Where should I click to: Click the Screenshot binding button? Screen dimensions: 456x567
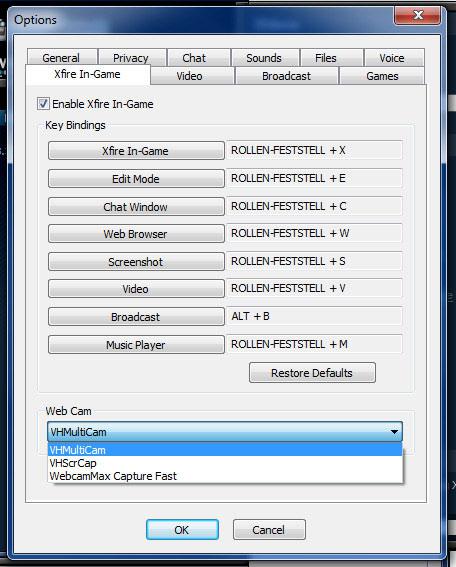(136, 261)
